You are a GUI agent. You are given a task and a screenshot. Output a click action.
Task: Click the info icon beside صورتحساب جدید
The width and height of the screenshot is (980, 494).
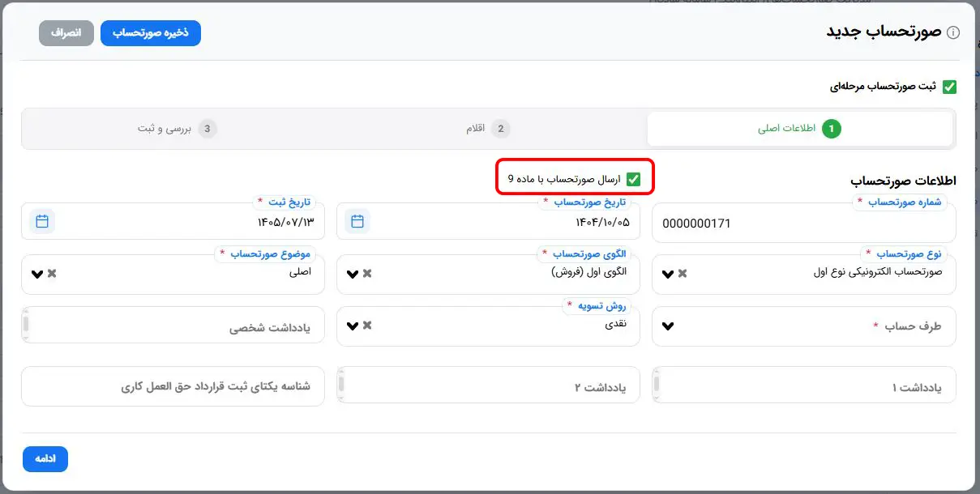coord(953,33)
